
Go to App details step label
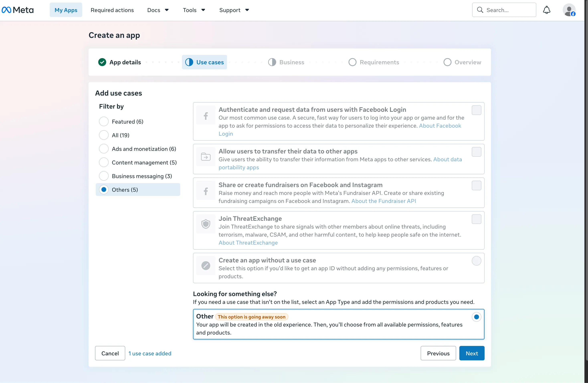tap(125, 62)
